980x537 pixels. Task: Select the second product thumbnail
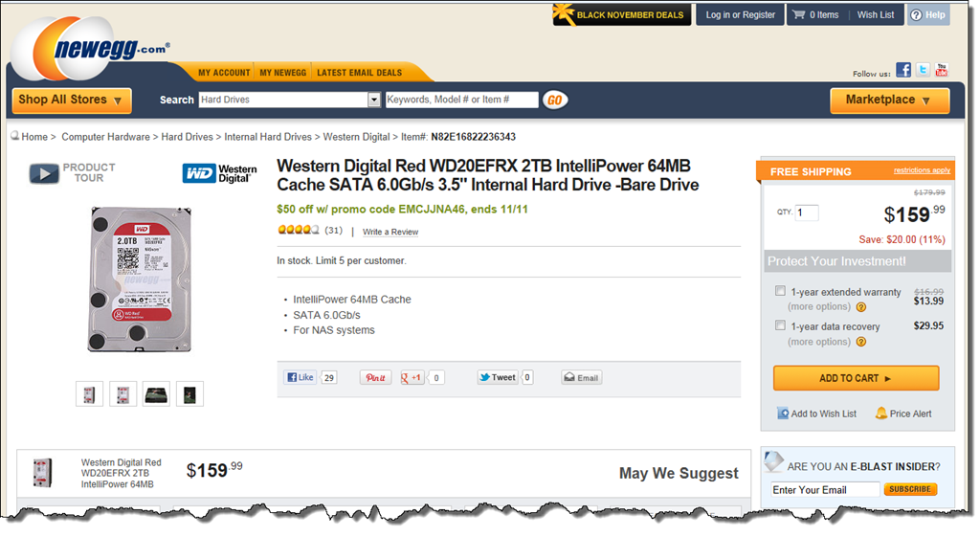(x=123, y=394)
